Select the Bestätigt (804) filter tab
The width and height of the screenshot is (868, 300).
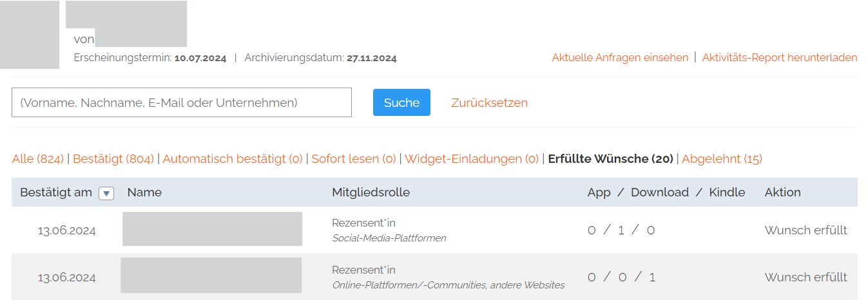click(113, 158)
